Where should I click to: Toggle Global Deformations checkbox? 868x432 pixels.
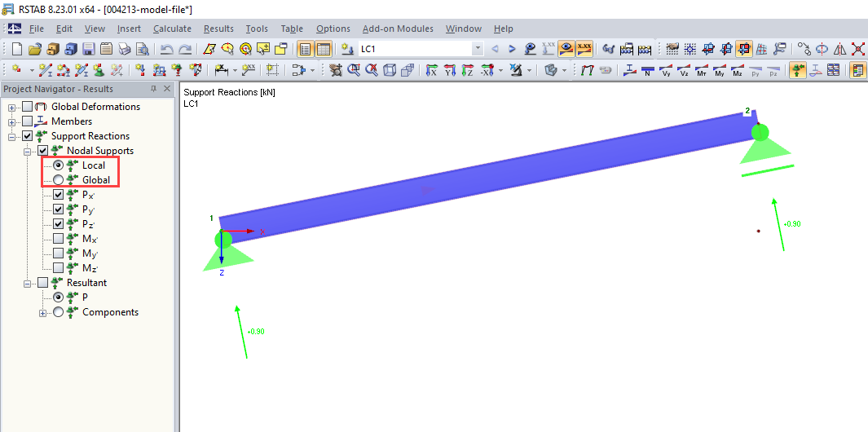[27, 106]
